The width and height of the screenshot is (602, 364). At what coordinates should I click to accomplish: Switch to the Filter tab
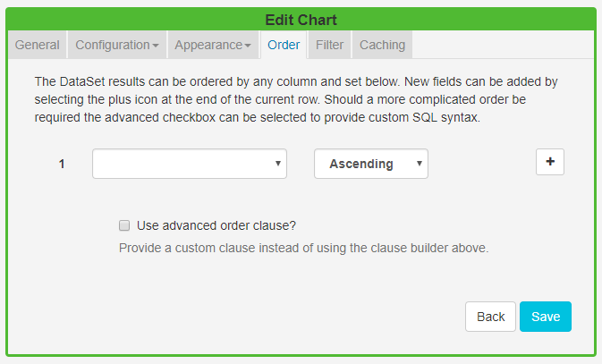click(329, 45)
